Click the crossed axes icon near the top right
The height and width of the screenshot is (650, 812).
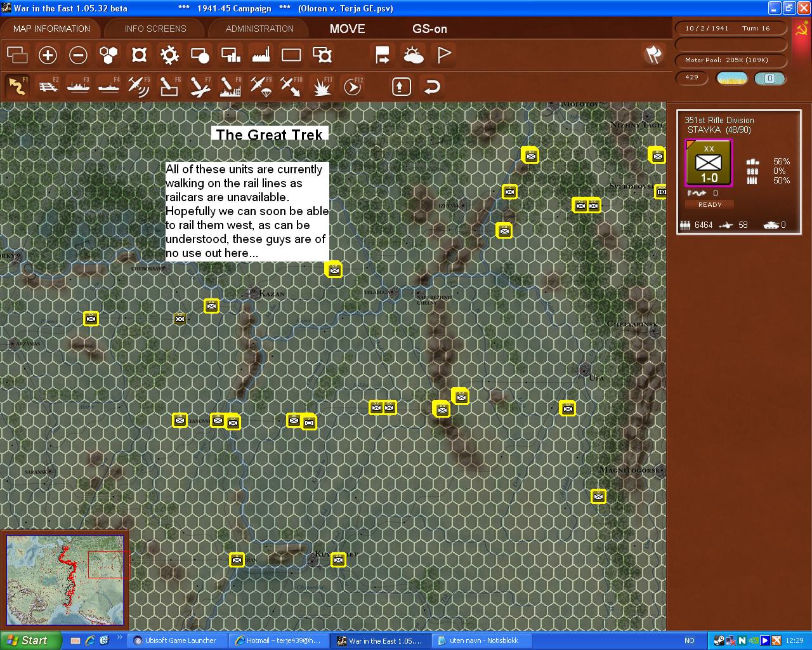(x=653, y=55)
